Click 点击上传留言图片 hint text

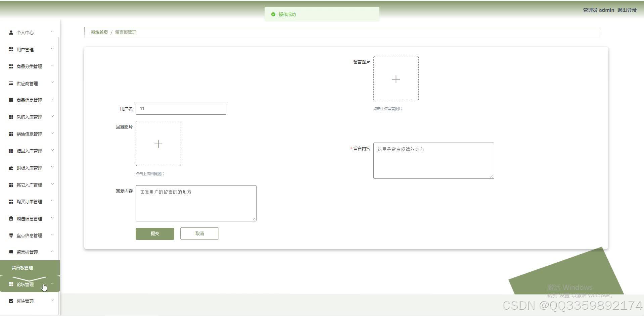click(x=388, y=109)
